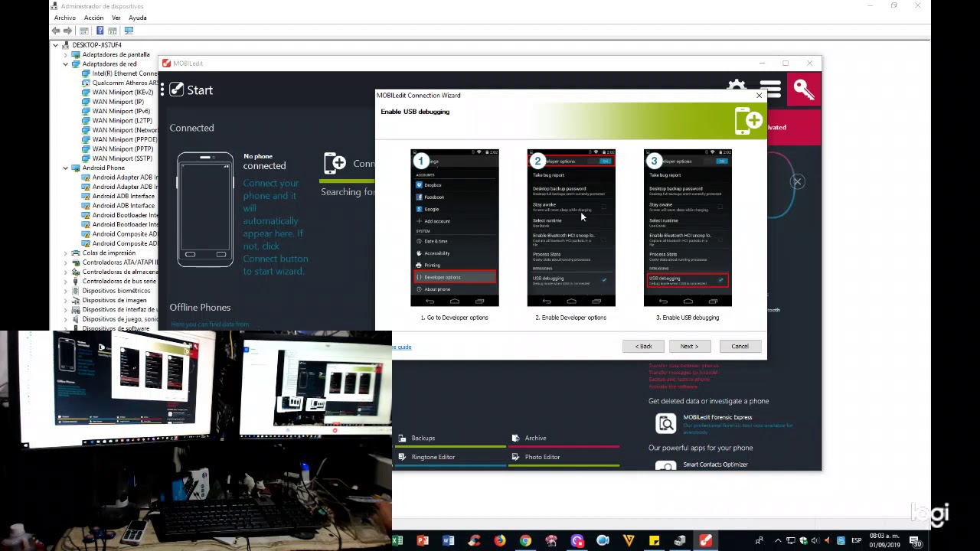Image resolution: width=980 pixels, height=551 pixels.
Task: Click the Forensic Express magnifier icon
Action: click(666, 423)
